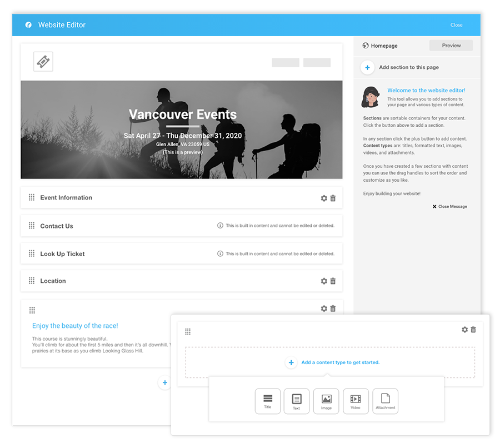Choose the Text content type icon

297,401
